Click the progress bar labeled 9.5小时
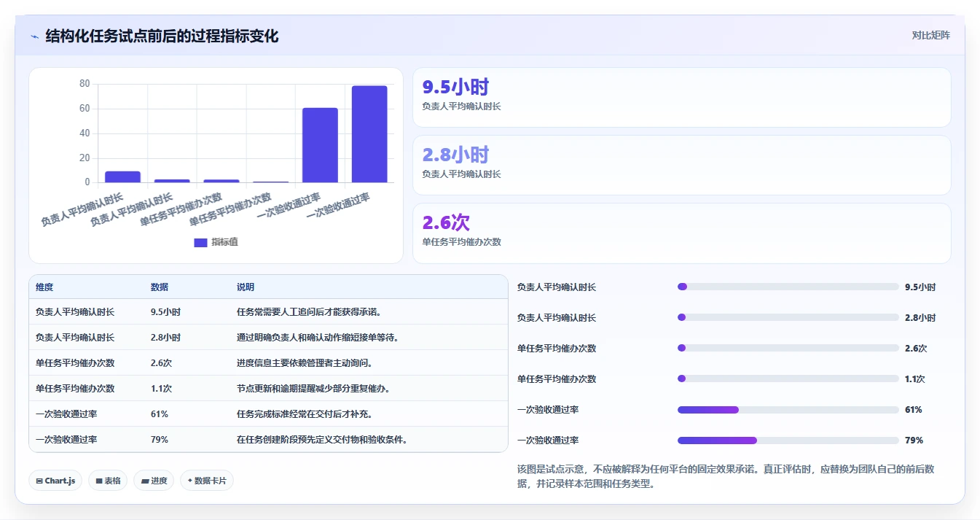980x520 pixels. coord(788,287)
